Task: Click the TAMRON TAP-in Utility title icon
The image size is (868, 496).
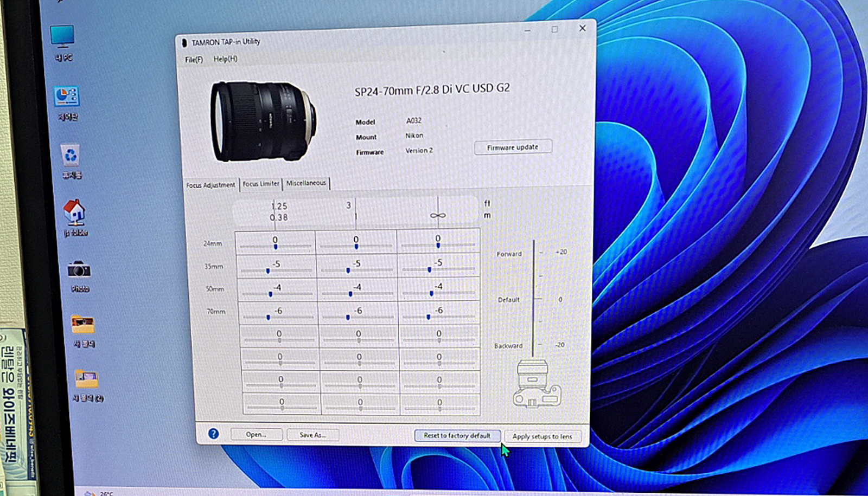Action: coord(184,43)
